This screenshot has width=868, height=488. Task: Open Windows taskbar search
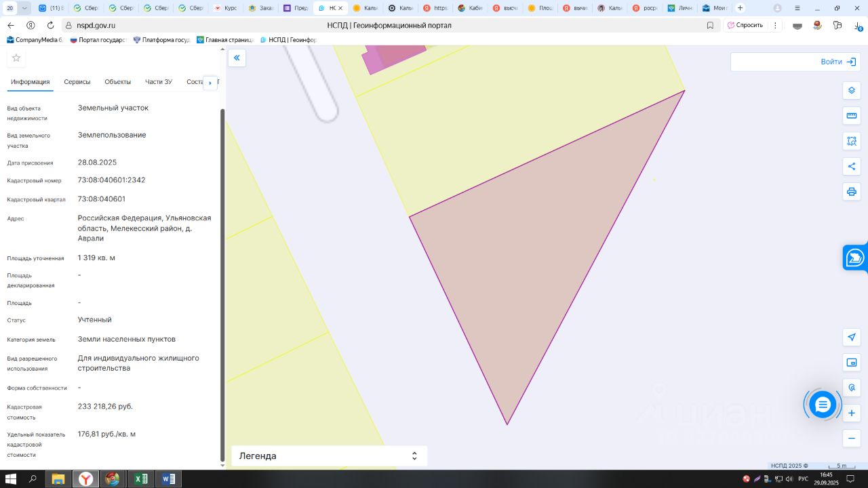pyautogui.click(x=33, y=479)
